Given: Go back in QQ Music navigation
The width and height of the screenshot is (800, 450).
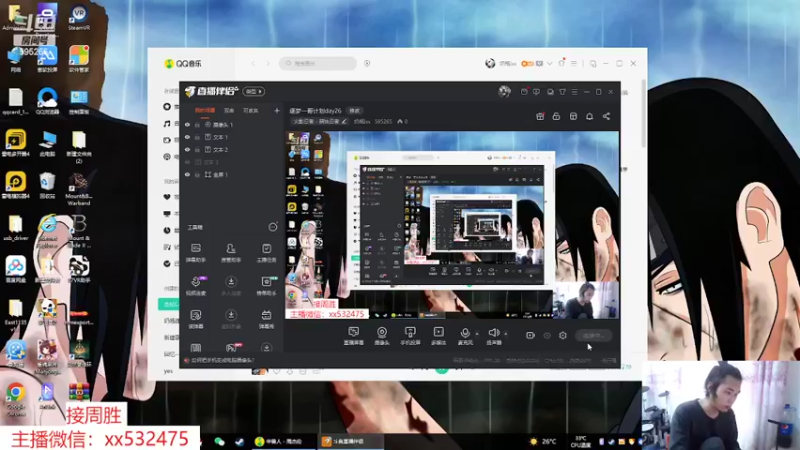Looking at the screenshot, I should pos(254,63).
